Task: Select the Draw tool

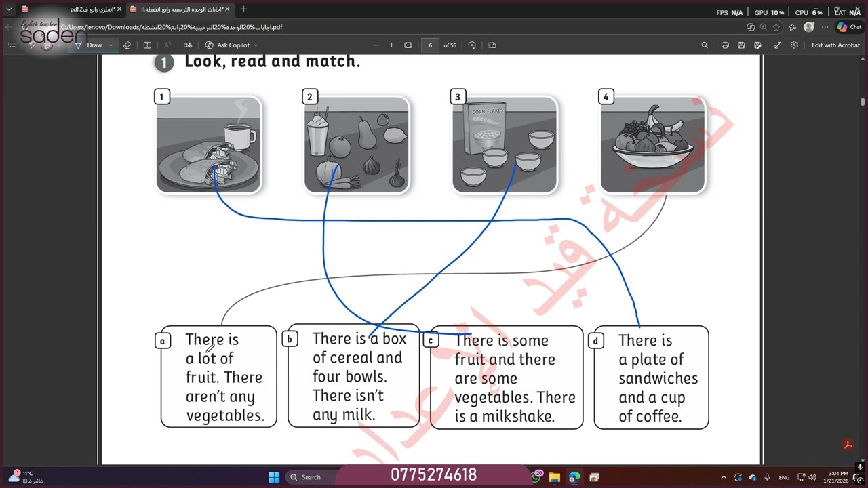Action: point(89,45)
